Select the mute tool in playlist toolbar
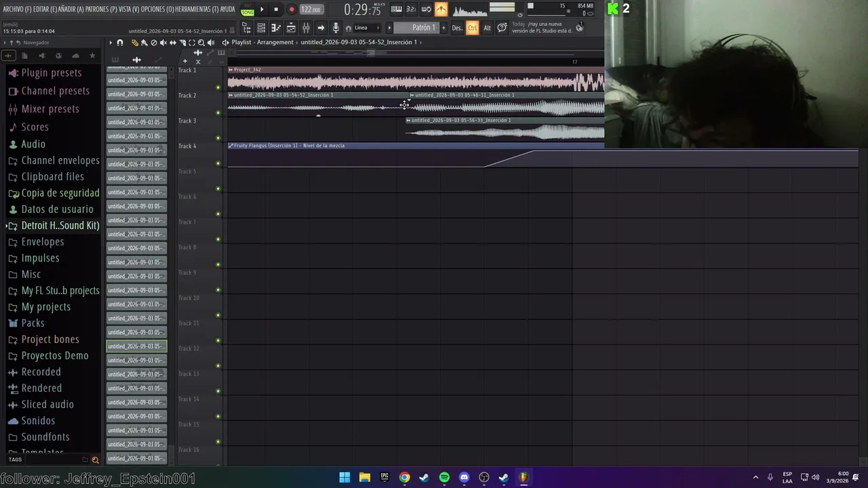 point(163,43)
